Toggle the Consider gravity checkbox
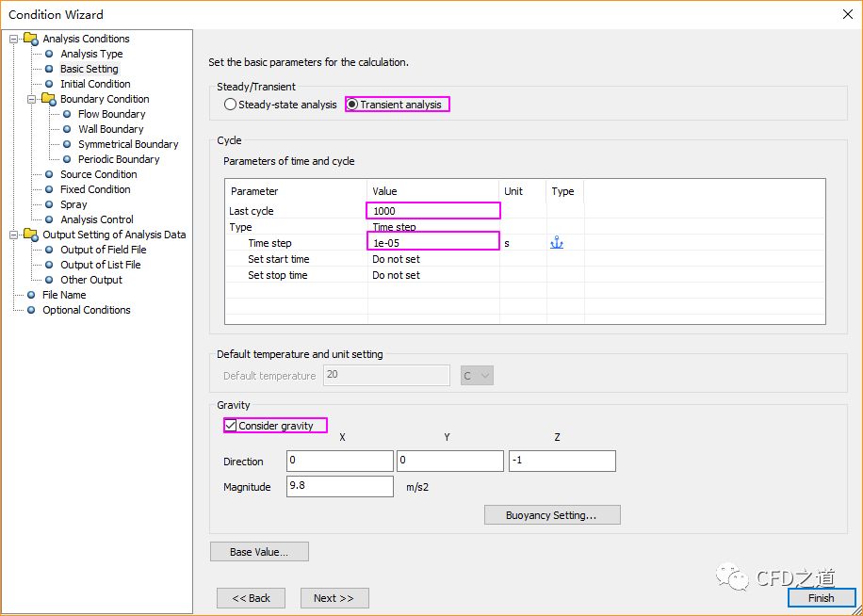The width and height of the screenshot is (863, 616). coord(231,426)
